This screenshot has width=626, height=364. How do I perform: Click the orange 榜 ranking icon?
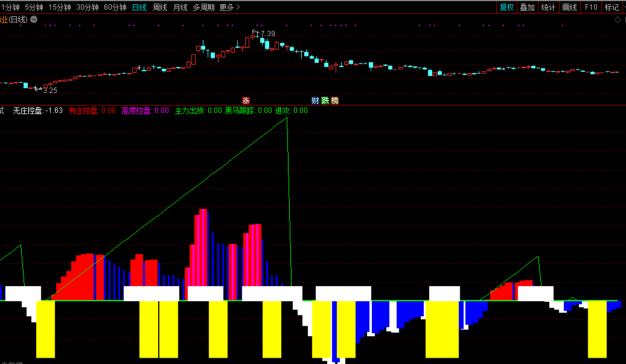334,100
